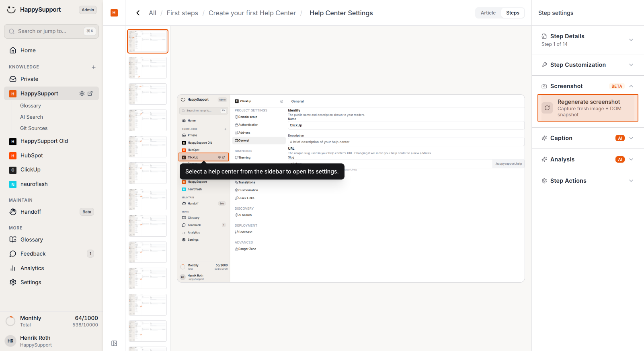Click the Screenshot camera icon
The height and width of the screenshot is (351, 644).
pyautogui.click(x=544, y=86)
